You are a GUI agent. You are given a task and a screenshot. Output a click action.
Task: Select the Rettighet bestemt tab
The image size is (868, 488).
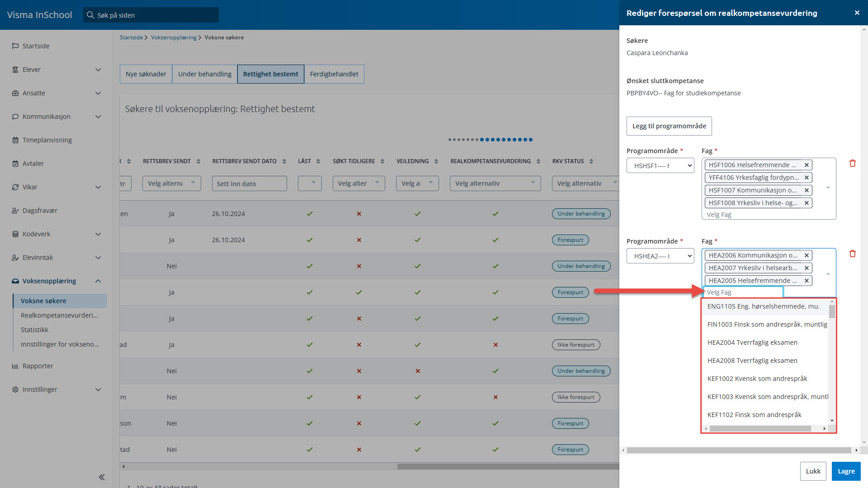coord(271,74)
